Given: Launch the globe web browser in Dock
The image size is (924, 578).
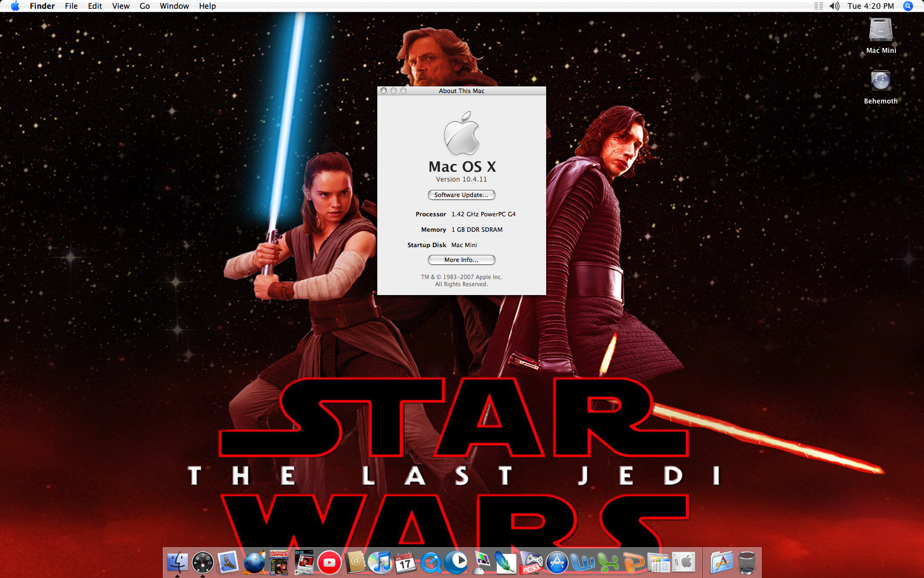Looking at the screenshot, I should (254, 562).
